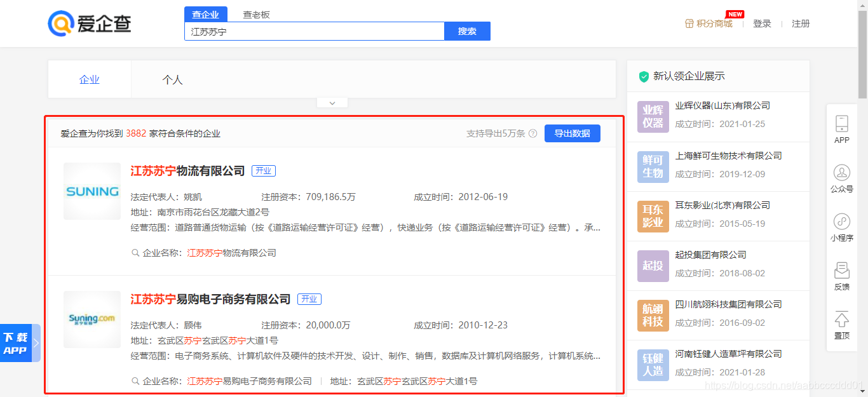The image size is (868, 397).
Task: Open 江苏苏宁易购电子商务有限公司 company title
Action: click(x=210, y=299)
